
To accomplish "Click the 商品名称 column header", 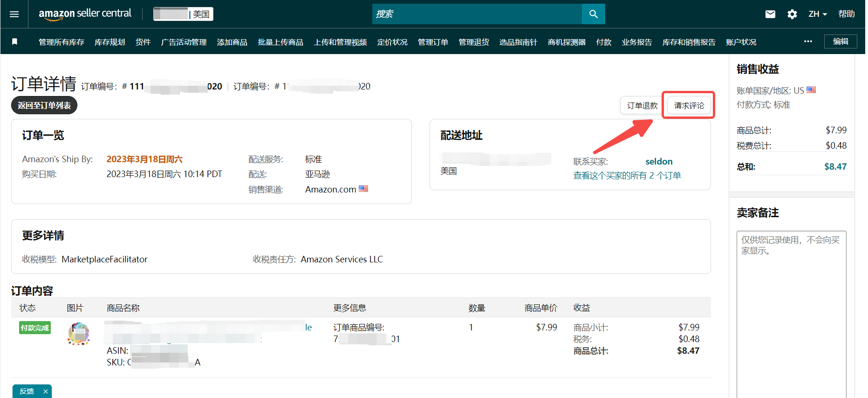I will pos(123,308).
